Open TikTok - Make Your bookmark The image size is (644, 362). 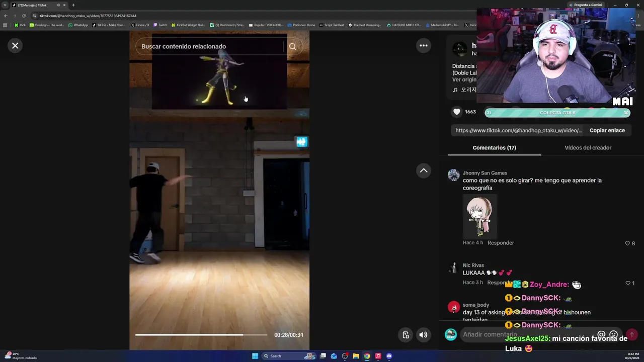109,25
